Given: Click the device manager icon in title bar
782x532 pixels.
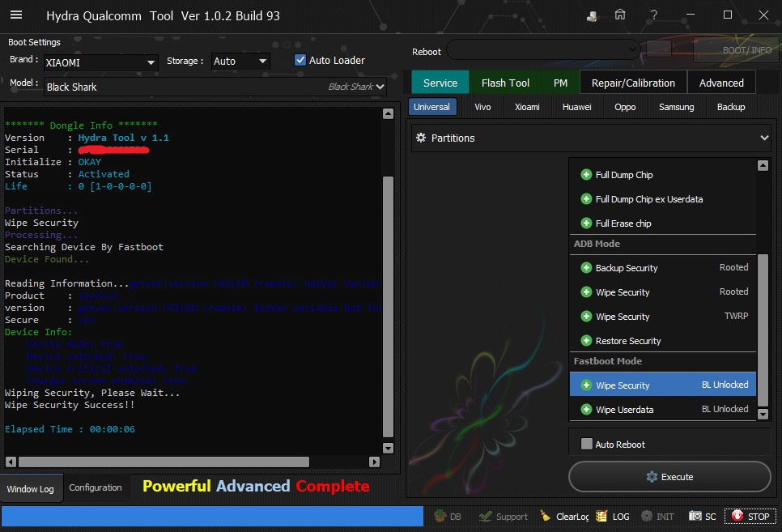Looking at the screenshot, I should tap(593, 15).
